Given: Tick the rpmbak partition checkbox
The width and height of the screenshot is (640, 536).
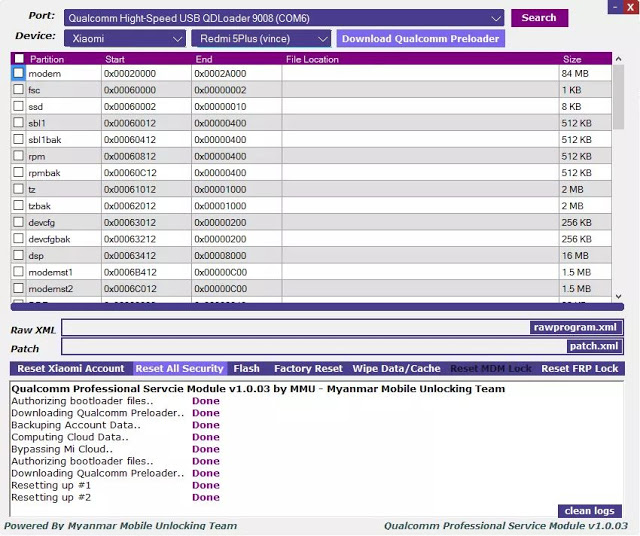Looking at the screenshot, I should click(18, 172).
